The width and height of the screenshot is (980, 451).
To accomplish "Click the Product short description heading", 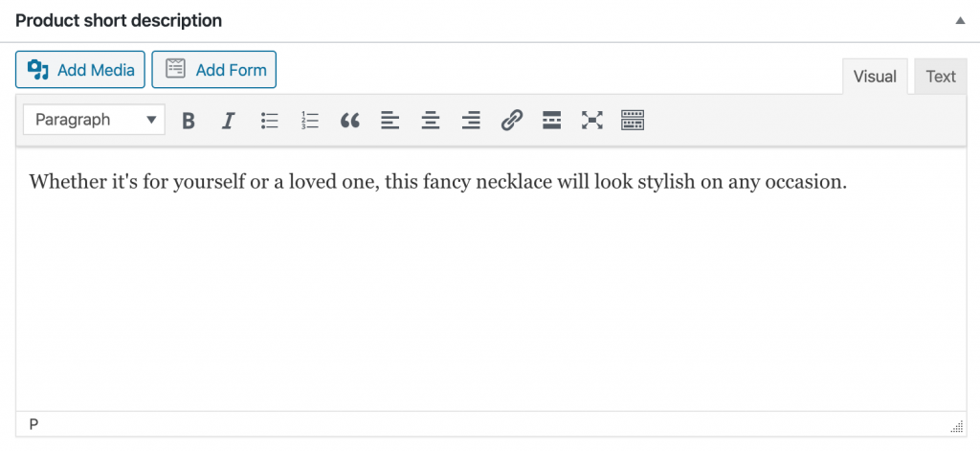I will tap(119, 21).
